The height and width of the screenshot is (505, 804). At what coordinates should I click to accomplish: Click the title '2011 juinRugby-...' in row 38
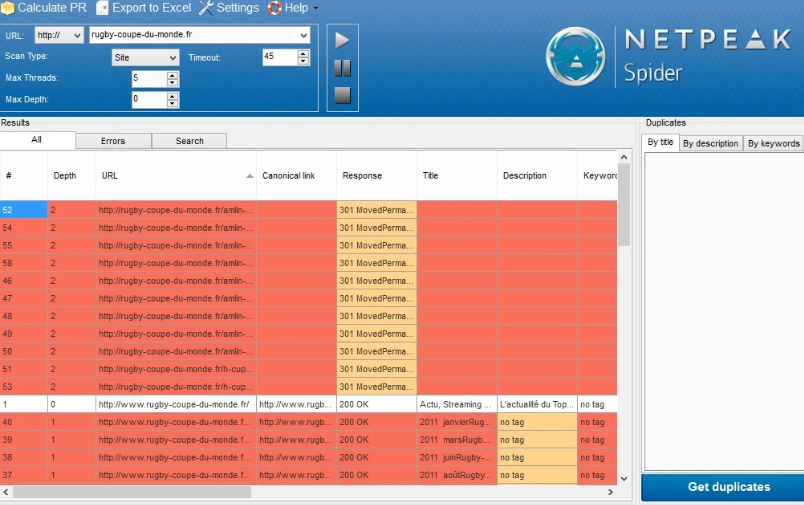[x=457, y=457]
